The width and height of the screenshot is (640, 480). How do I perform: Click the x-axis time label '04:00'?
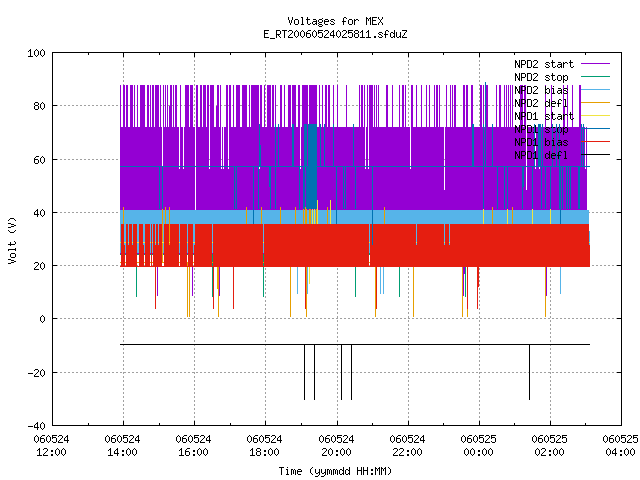[620, 453]
